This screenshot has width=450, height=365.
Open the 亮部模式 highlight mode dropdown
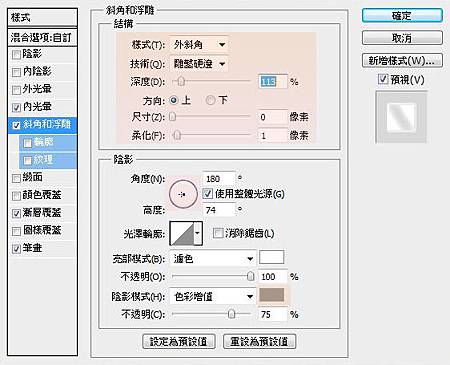tap(213, 259)
